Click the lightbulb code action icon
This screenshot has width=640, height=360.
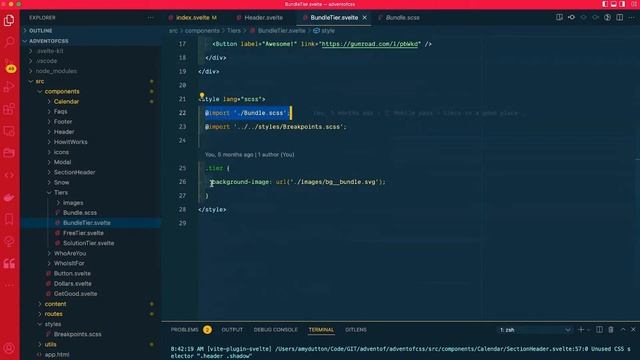202,96
